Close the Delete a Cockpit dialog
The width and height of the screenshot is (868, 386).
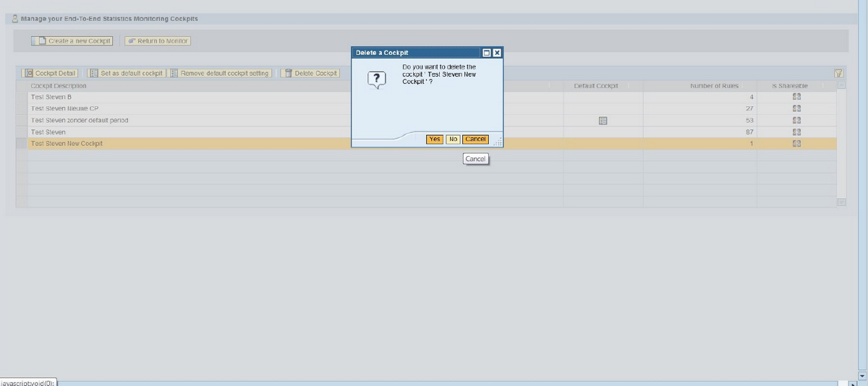coord(497,53)
